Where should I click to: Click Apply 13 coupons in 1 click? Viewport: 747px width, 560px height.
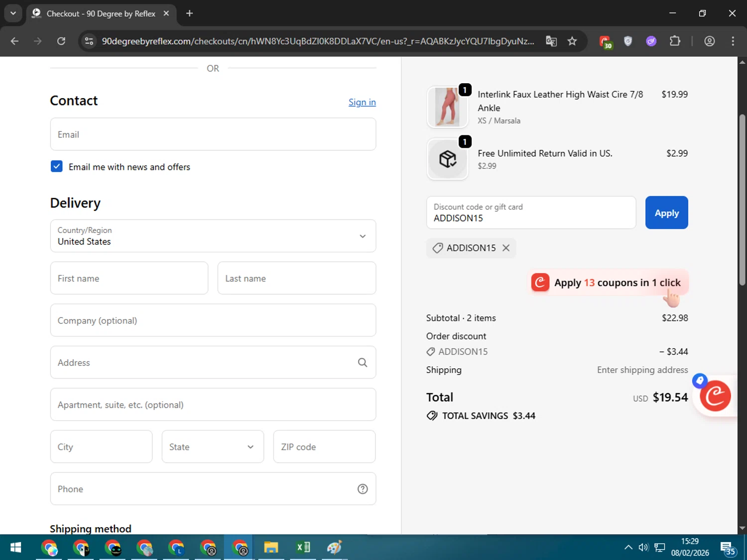click(608, 283)
